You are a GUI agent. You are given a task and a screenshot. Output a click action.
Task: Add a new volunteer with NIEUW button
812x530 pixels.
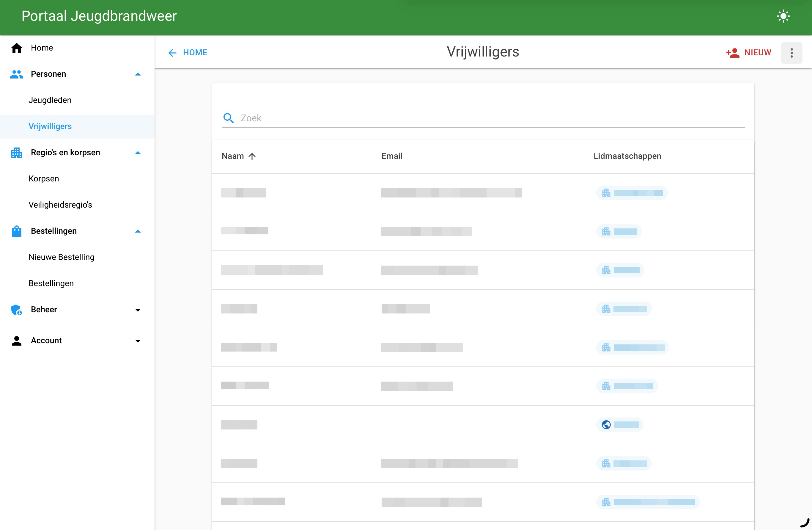pyautogui.click(x=748, y=53)
